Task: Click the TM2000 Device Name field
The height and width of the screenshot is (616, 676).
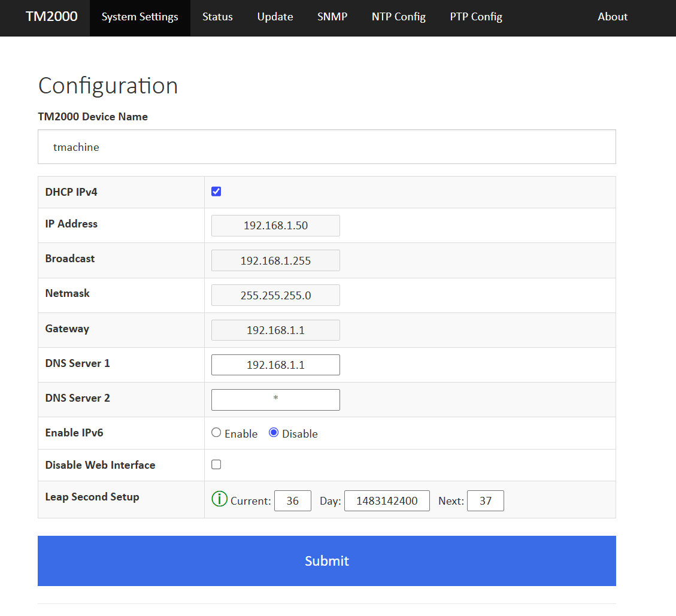Action: coord(326,147)
